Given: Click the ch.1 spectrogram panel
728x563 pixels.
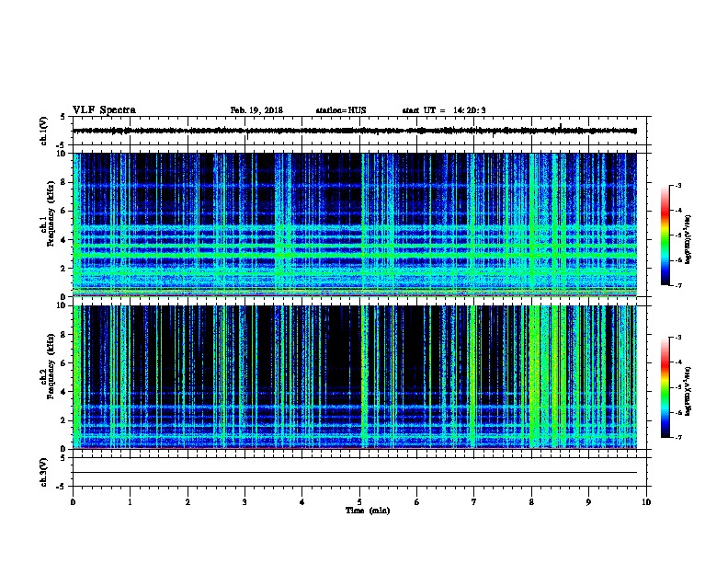Looking at the screenshot, I should pos(355,224).
